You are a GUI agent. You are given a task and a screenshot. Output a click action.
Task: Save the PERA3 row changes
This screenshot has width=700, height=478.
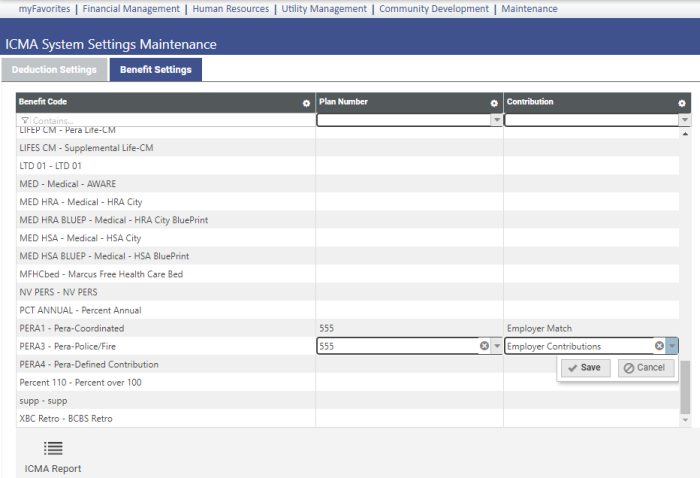tap(585, 368)
